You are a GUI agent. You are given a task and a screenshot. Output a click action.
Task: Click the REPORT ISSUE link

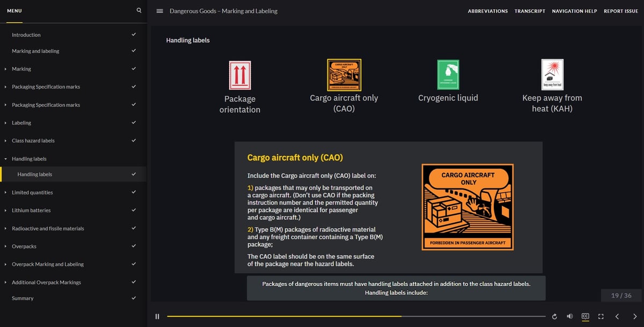(x=621, y=11)
